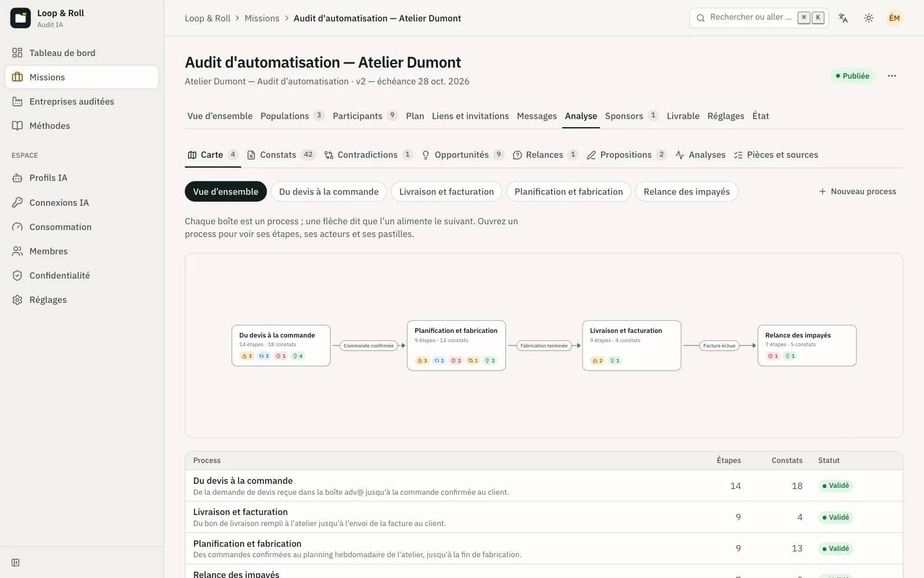Screen dimensions: 924x578
Task: Open Relances sub-tab
Action: (x=545, y=155)
